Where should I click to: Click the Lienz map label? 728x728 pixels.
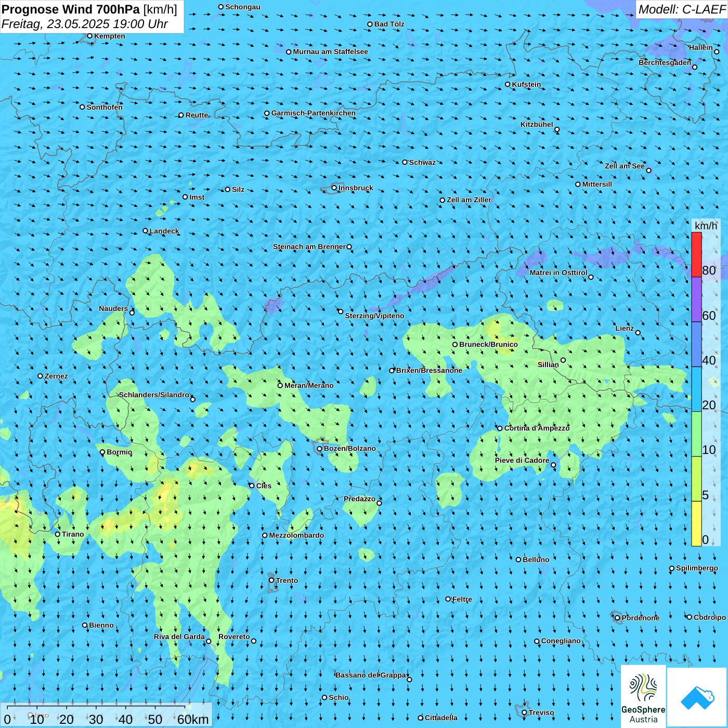(x=625, y=328)
